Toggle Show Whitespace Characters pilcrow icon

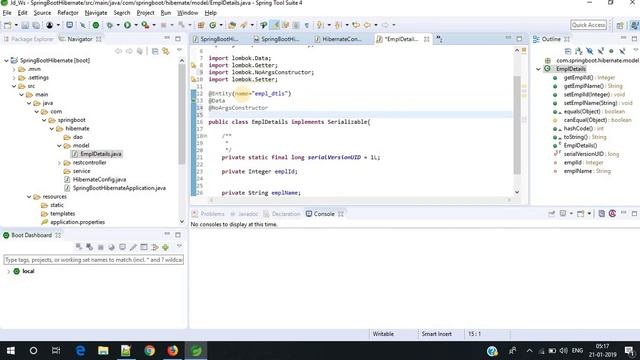coord(307,25)
